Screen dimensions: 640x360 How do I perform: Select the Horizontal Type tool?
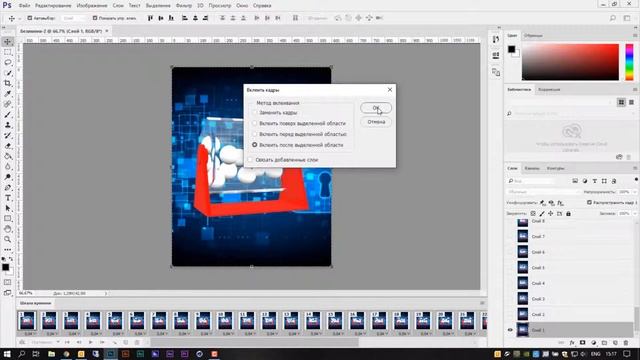[8, 198]
